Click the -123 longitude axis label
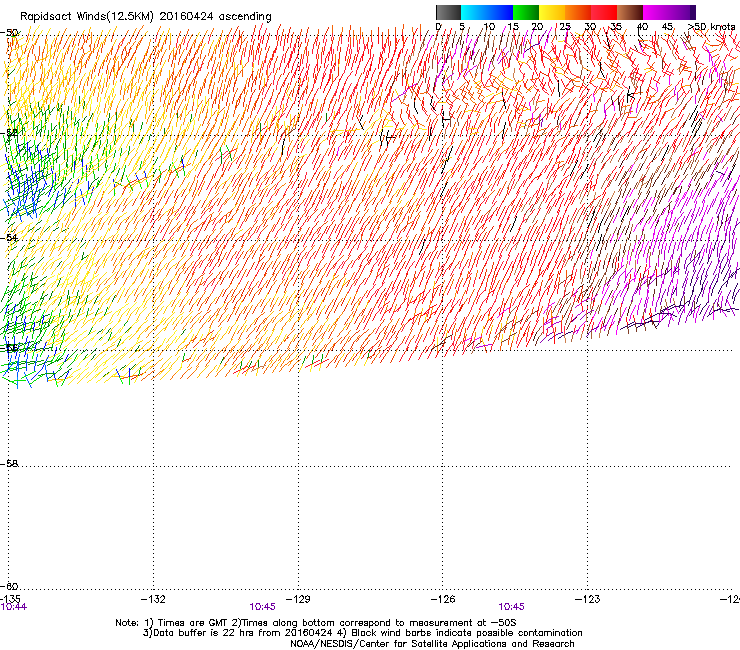This screenshot has height=650, width=740. pos(588,599)
